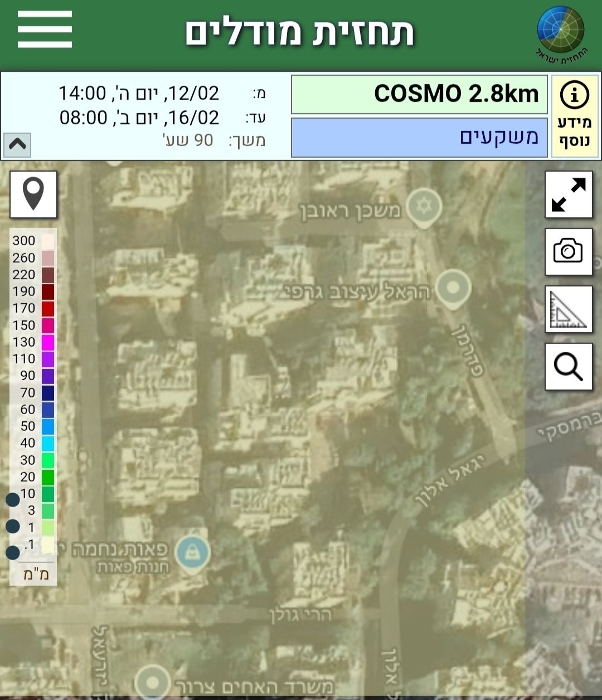This screenshot has width=602, height=700.
Task: Open the additional info (מידע נוסף) button
Action: point(574,116)
